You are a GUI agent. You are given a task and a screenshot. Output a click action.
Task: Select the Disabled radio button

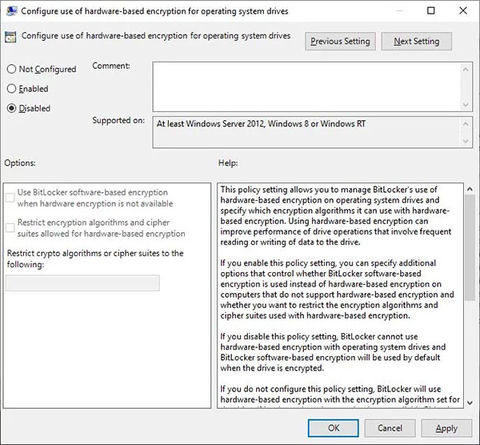coord(11,108)
